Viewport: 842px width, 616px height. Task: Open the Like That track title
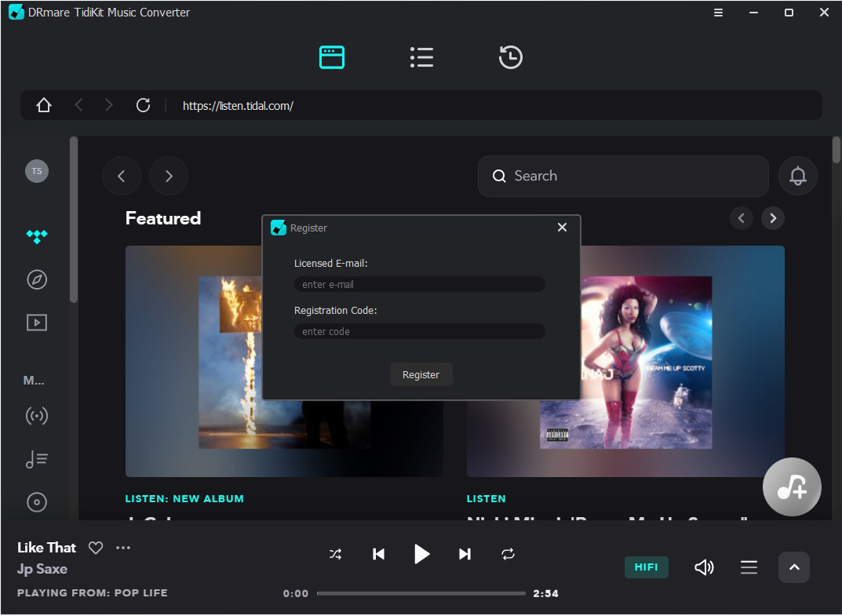[47, 547]
